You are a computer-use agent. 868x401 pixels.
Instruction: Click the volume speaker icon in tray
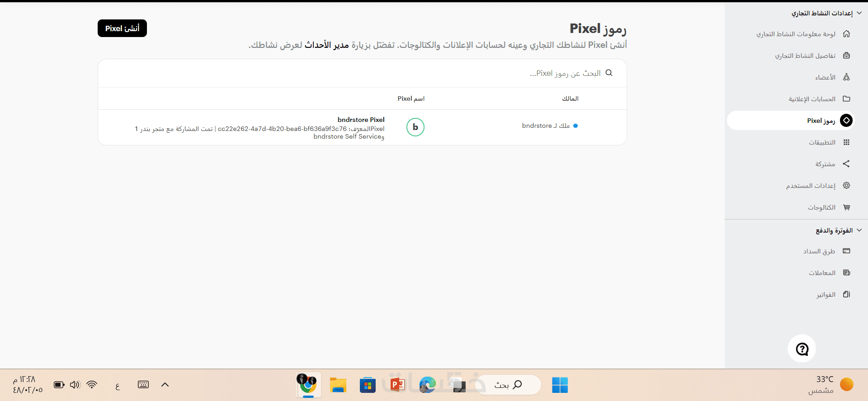click(75, 385)
